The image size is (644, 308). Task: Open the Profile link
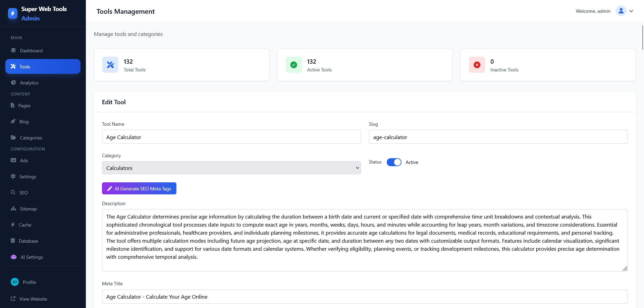coord(29,282)
